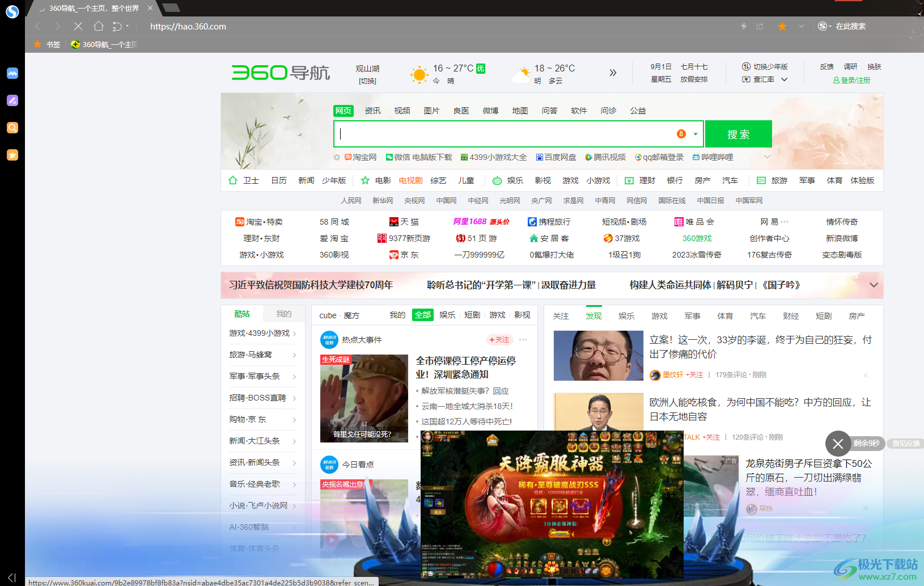Click 换肤 to change skin

[x=874, y=67]
